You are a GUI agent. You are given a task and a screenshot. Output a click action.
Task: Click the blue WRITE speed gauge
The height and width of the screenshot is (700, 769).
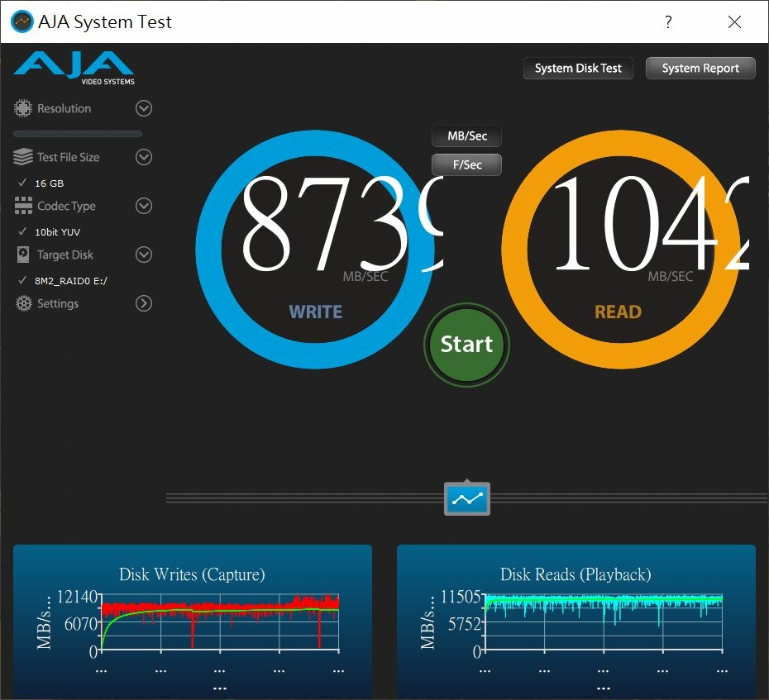pos(315,249)
